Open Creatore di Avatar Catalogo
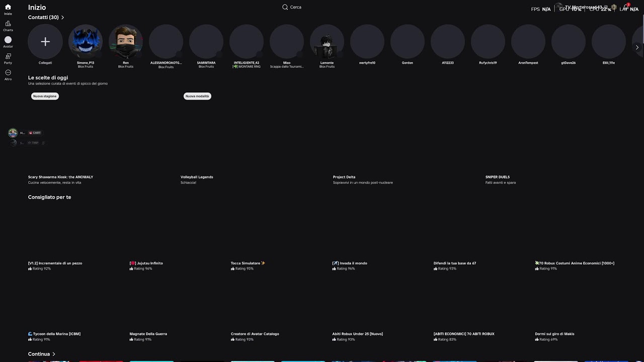The height and width of the screenshot is (362, 644). tap(255, 334)
